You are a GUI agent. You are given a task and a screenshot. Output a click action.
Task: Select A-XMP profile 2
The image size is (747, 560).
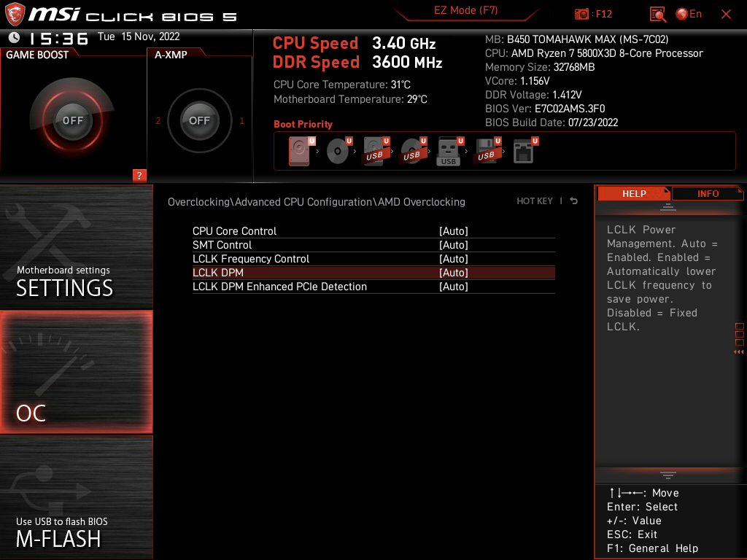pos(158,121)
